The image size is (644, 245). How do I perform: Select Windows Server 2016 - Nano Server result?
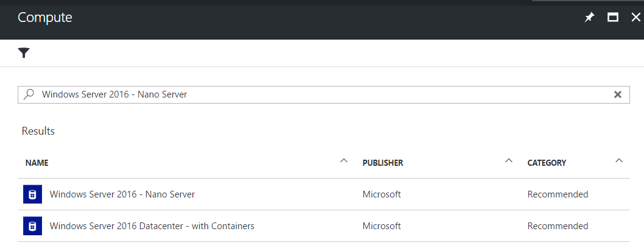(x=324, y=194)
